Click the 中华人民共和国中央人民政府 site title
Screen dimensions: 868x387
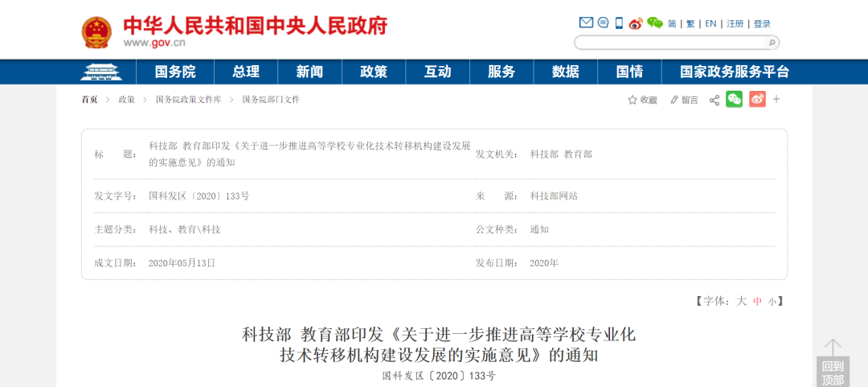pyautogui.click(x=256, y=26)
